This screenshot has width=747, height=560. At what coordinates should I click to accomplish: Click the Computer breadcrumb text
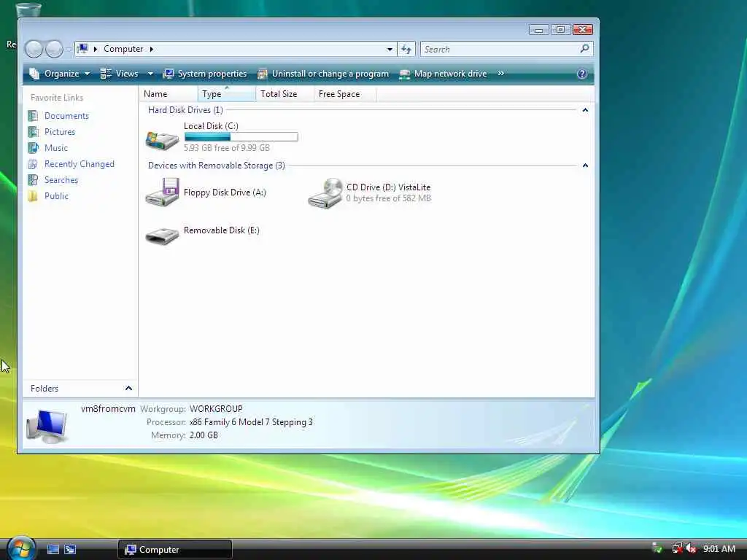pos(123,49)
